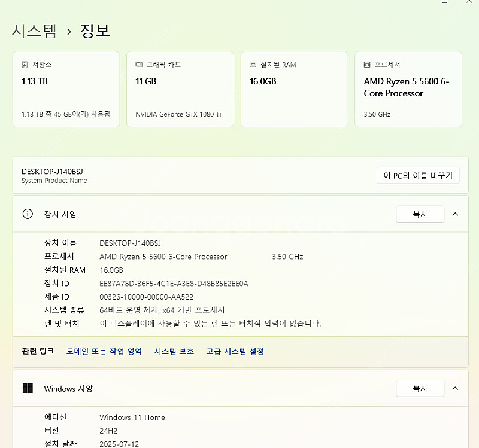Click the 에디션 value Windows 11 Home

pyautogui.click(x=132, y=417)
